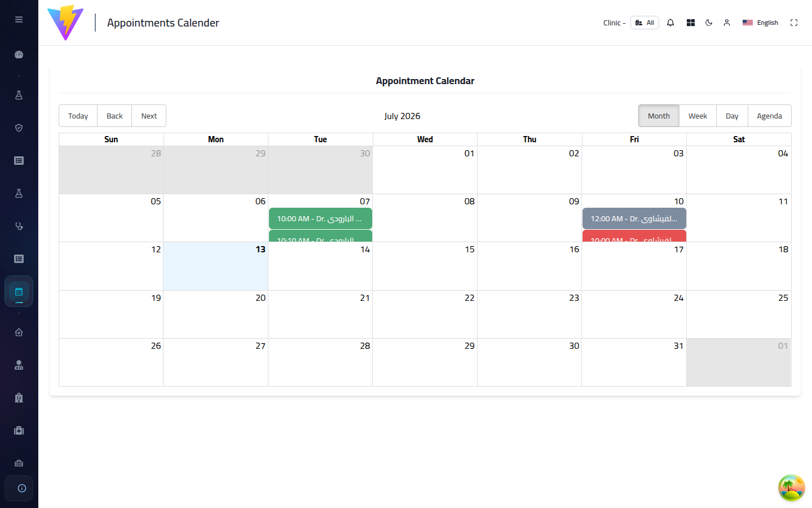Open the green 10:00 AM event on July 07

coord(320,218)
